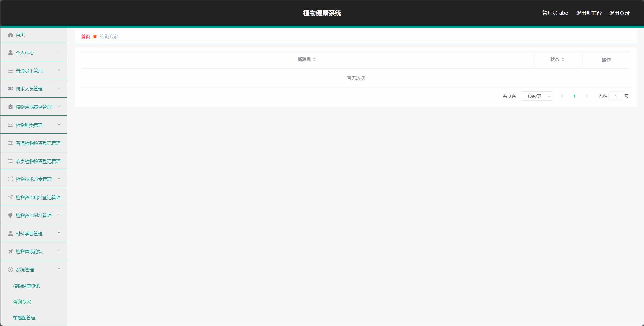Expand the 技术人员管理 chevron

[59, 88]
